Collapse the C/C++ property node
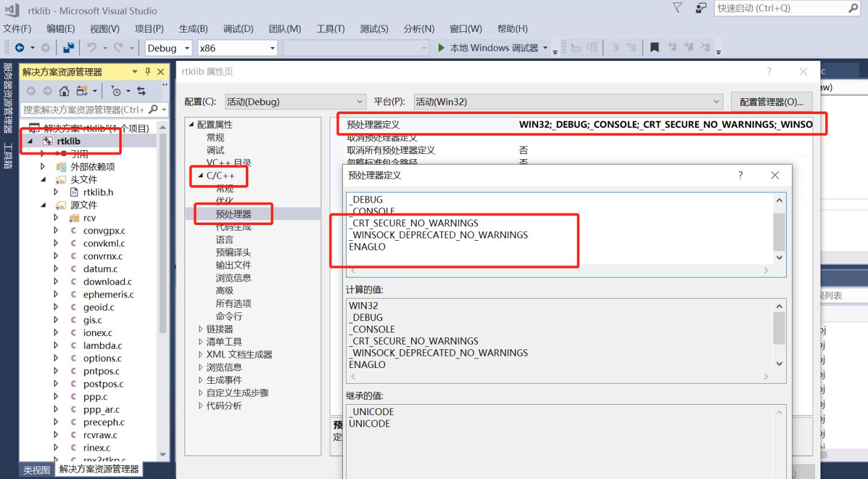 click(x=200, y=176)
